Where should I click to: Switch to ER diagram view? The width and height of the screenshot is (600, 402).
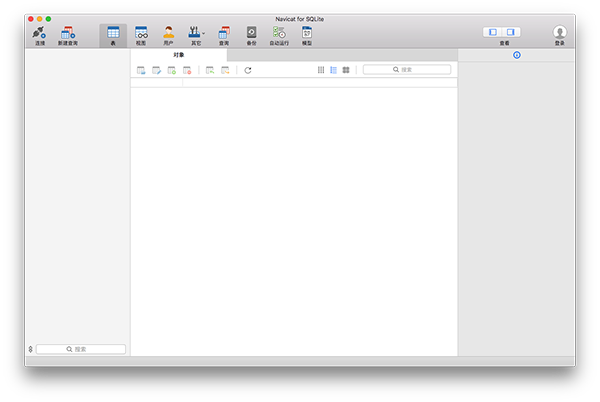tap(346, 70)
